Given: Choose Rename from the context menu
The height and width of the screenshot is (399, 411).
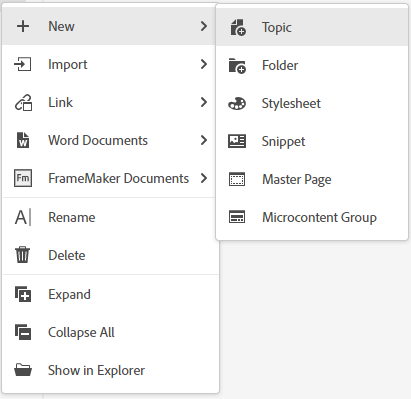Looking at the screenshot, I should (110, 217).
